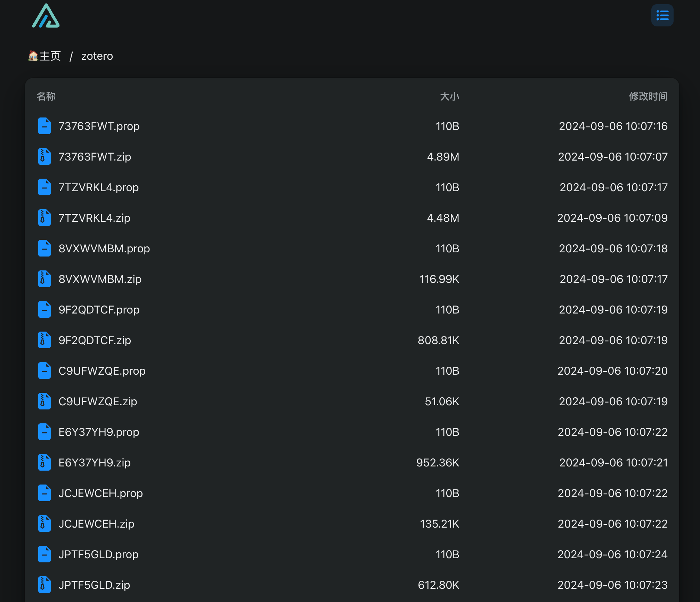This screenshot has height=602, width=700.
Task: Click the zip icon for E6Y37YH9.zip
Action: pyautogui.click(x=44, y=462)
